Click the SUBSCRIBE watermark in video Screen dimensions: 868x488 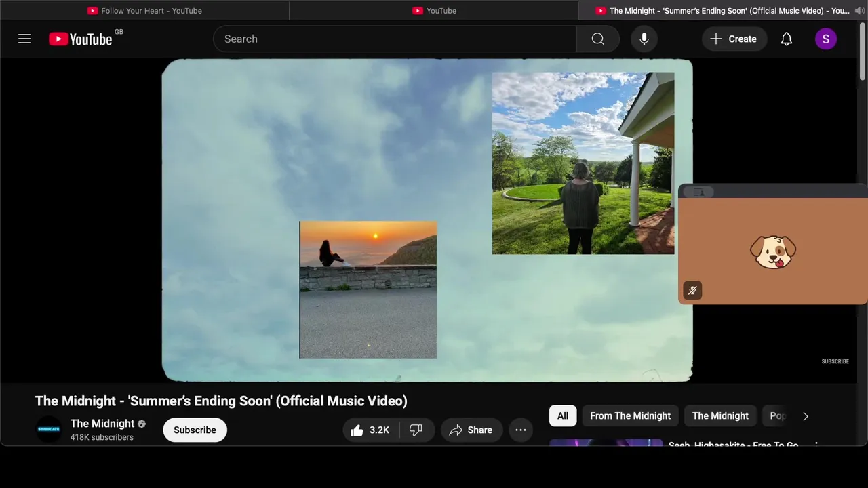coord(835,361)
